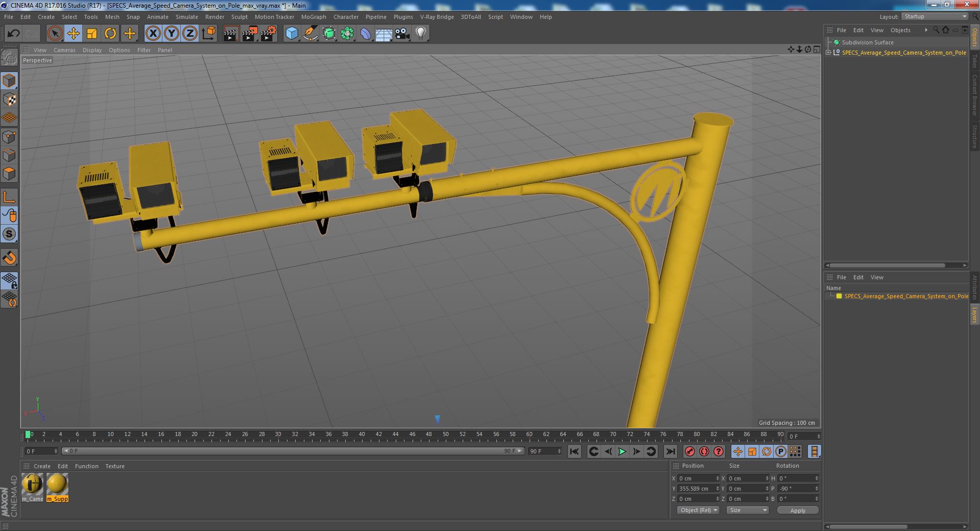This screenshot has width=980, height=531.
Task: Activate the Move tool
Action: (73, 34)
